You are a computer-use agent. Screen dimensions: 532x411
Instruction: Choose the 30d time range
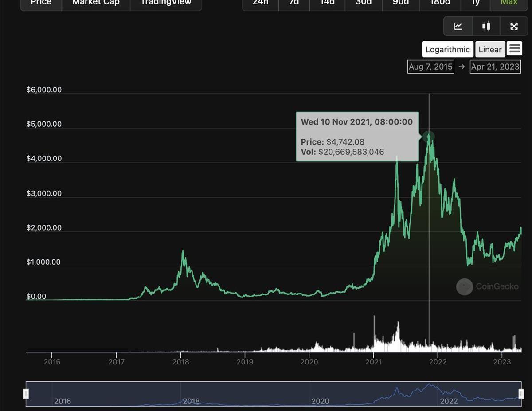[364, 3]
